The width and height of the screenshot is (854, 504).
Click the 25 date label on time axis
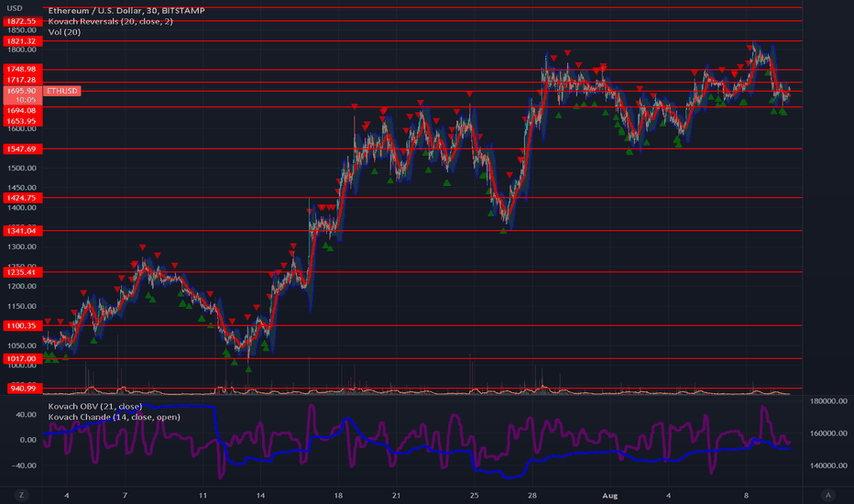[x=475, y=495]
